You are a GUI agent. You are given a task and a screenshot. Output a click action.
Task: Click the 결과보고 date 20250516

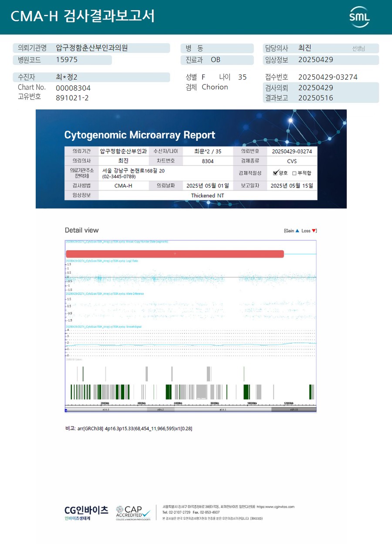(316, 98)
